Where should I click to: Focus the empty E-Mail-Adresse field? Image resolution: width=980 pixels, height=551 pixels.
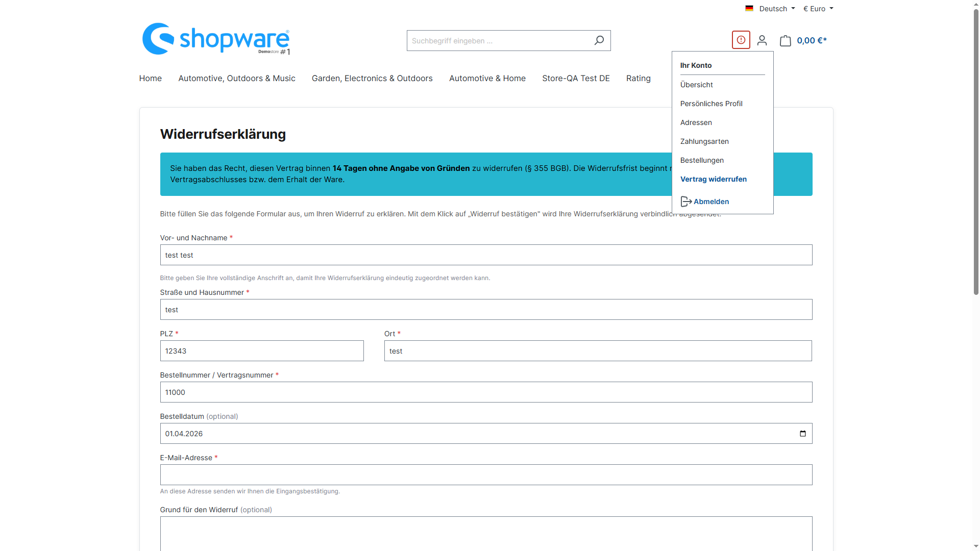click(486, 475)
